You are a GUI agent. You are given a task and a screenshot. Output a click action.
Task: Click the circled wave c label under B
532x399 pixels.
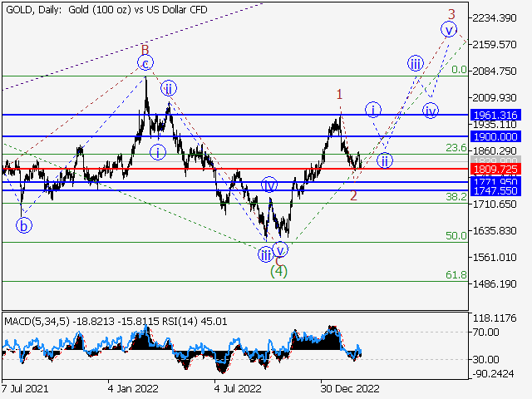pyautogui.click(x=145, y=63)
